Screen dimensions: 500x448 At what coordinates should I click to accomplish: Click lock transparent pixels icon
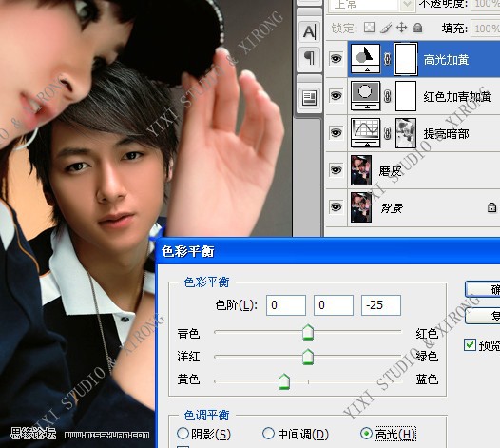tap(369, 28)
